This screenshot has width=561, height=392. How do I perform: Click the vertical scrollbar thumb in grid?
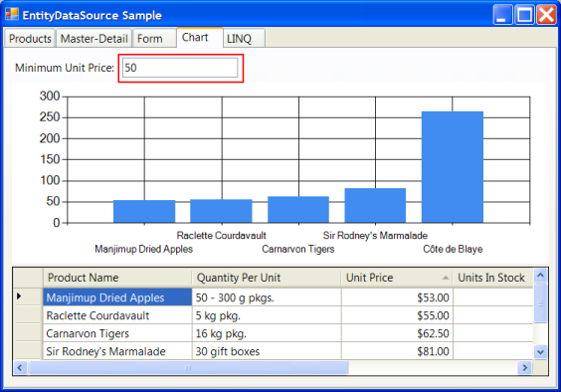[x=540, y=302]
